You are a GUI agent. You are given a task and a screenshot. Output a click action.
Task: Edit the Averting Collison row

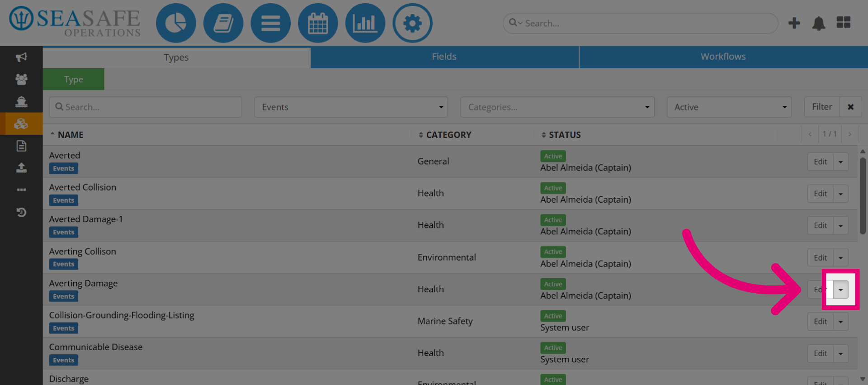pyautogui.click(x=820, y=257)
